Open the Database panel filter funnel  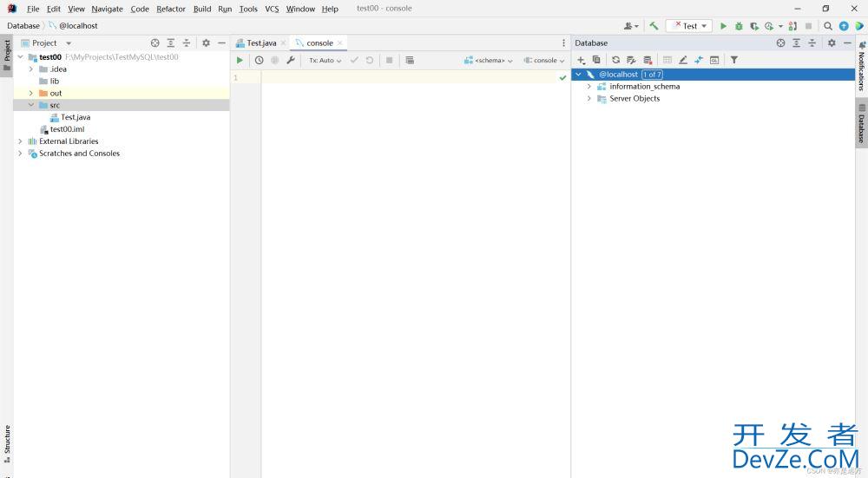[x=734, y=60]
